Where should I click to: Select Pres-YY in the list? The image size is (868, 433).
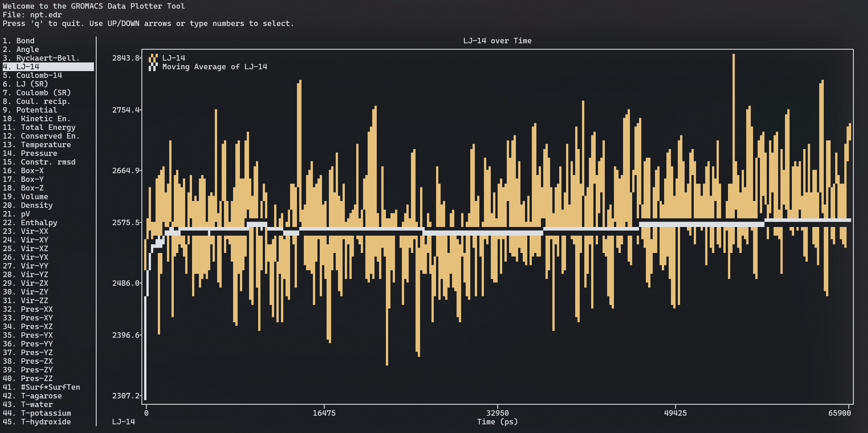point(28,344)
